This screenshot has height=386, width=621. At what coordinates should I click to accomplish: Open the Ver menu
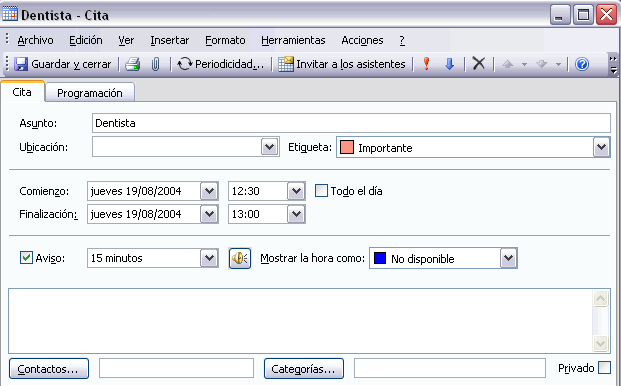tap(126, 40)
